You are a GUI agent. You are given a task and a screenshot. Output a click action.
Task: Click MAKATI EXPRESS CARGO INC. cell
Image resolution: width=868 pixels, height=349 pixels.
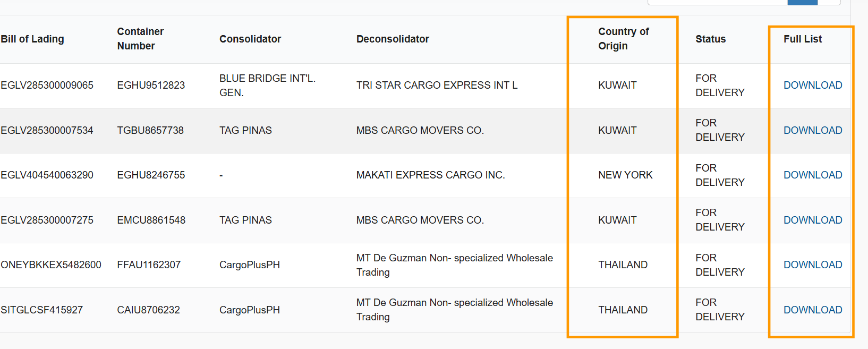click(x=430, y=175)
